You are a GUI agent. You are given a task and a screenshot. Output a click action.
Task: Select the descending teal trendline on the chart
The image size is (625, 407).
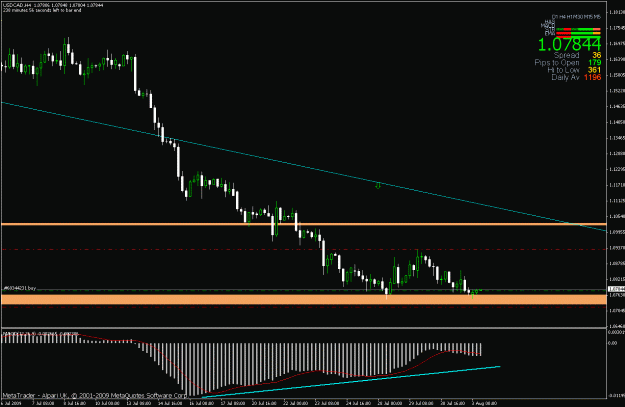[303, 167]
